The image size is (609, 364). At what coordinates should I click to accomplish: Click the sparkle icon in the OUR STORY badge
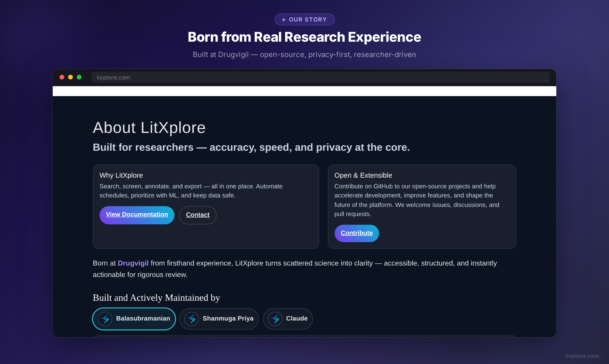[x=284, y=19]
